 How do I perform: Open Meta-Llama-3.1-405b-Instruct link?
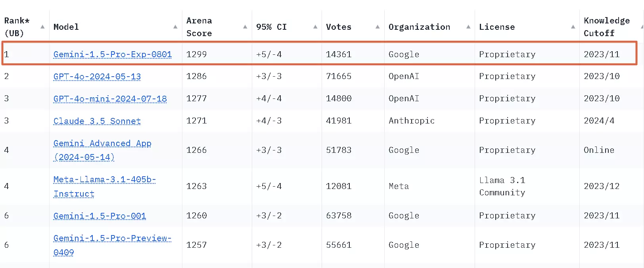point(105,187)
